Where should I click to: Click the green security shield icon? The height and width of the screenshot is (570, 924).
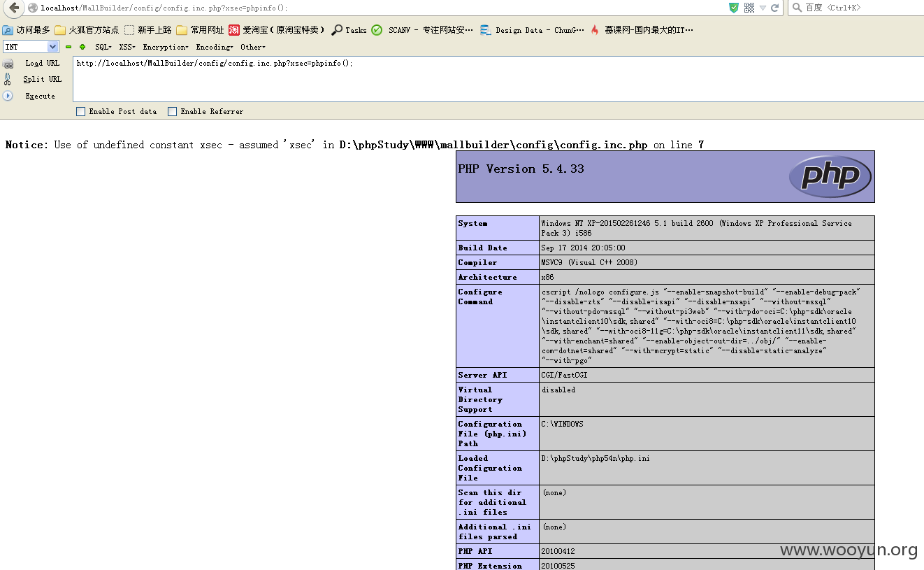tap(733, 8)
